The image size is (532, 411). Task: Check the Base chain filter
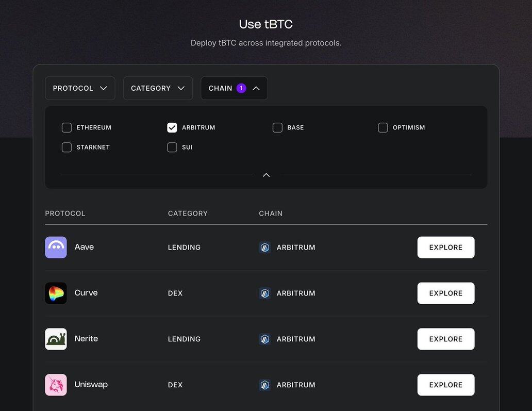pos(277,127)
